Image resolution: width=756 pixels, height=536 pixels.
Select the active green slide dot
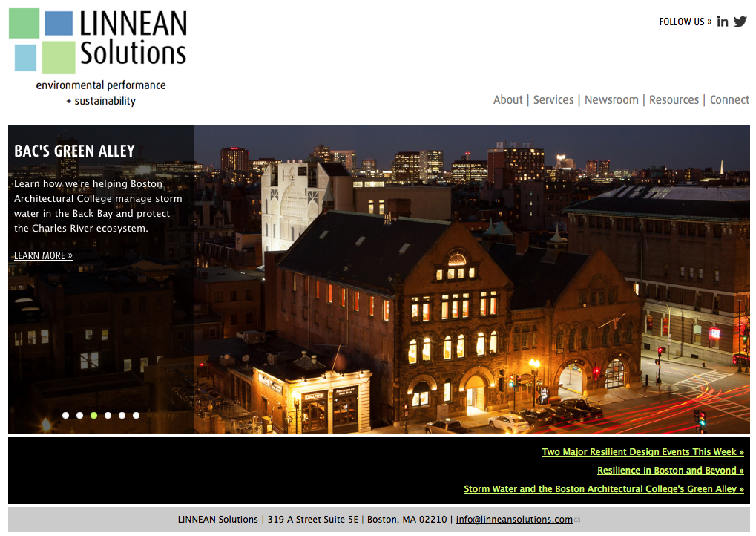pos(94,416)
